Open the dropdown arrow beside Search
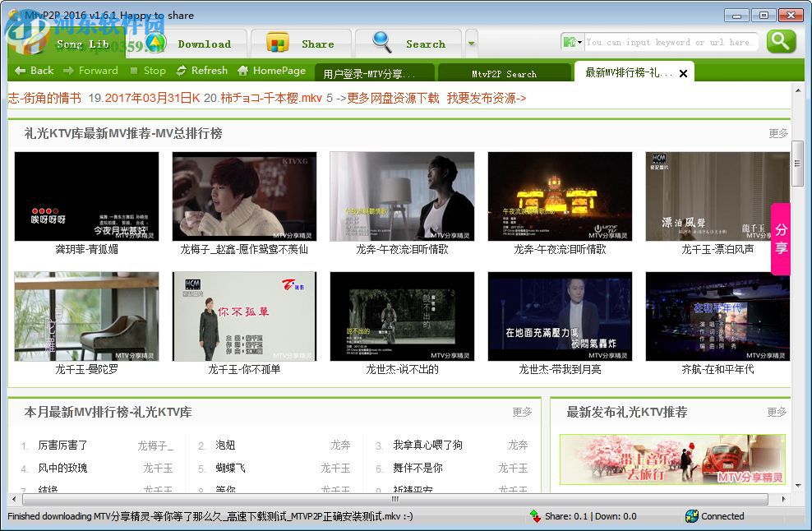Image resolution: width=812 pixels, height=531 pixels. tap(471, 44)
